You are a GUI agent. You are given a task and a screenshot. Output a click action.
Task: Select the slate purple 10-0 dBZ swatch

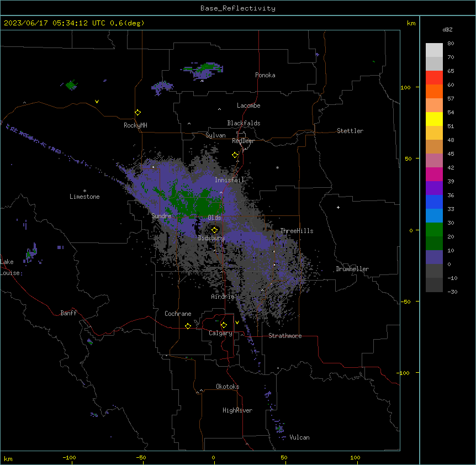pos(434,257)
